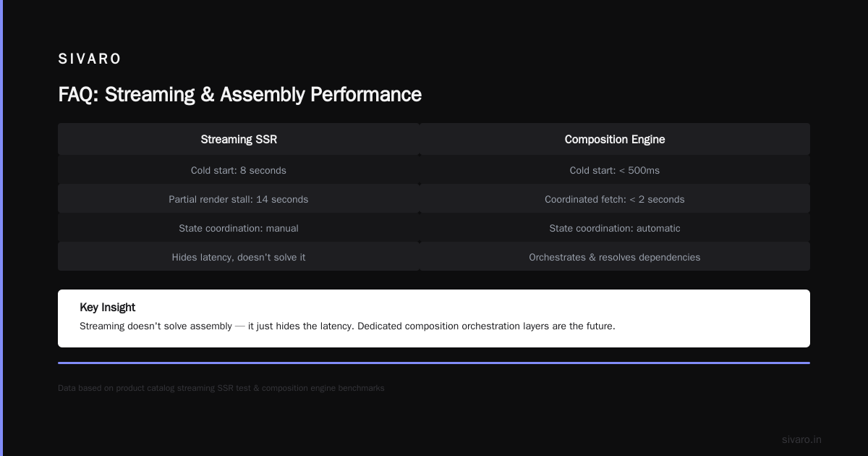Click Partial render stall: 14 seconds row
This screenshot has width=868, height=456.
pyautogui.click(x=239, y=199)
